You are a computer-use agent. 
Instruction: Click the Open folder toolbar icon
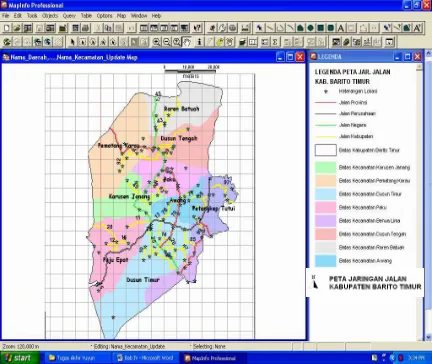17,28
